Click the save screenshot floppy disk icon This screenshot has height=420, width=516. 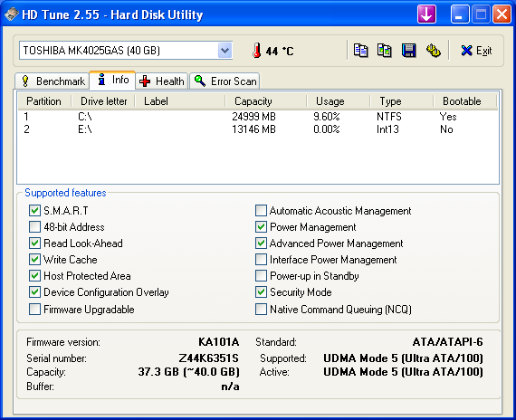[x=408, y=51]
